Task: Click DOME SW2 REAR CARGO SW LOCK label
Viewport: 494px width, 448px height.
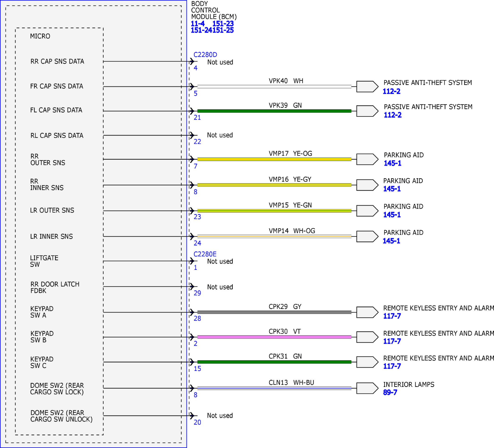Action: tap(57, 389)
